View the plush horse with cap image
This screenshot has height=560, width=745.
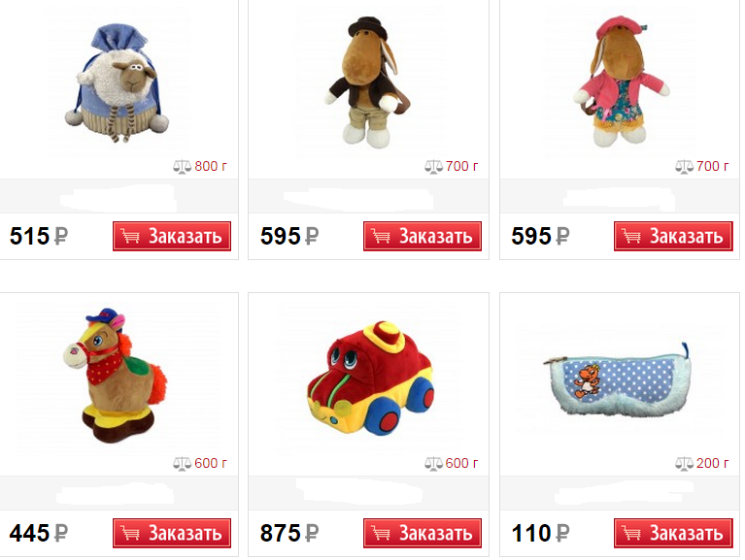click(116, 375)
